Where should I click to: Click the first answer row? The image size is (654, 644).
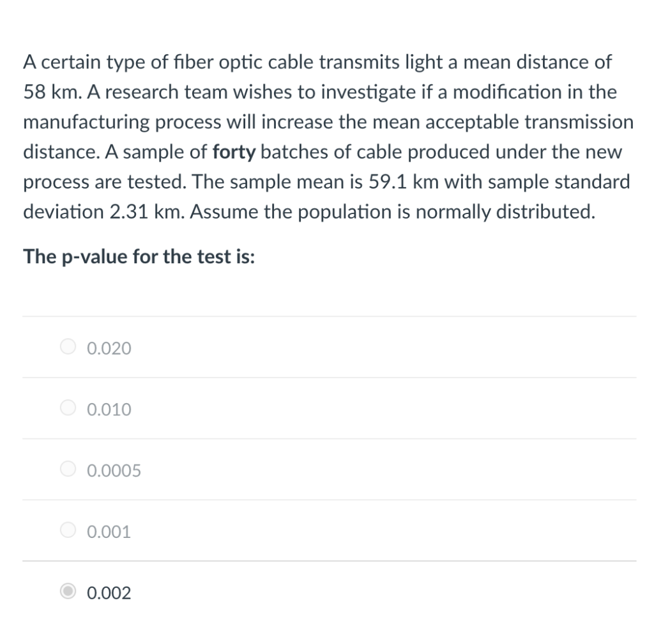point(319,347)
